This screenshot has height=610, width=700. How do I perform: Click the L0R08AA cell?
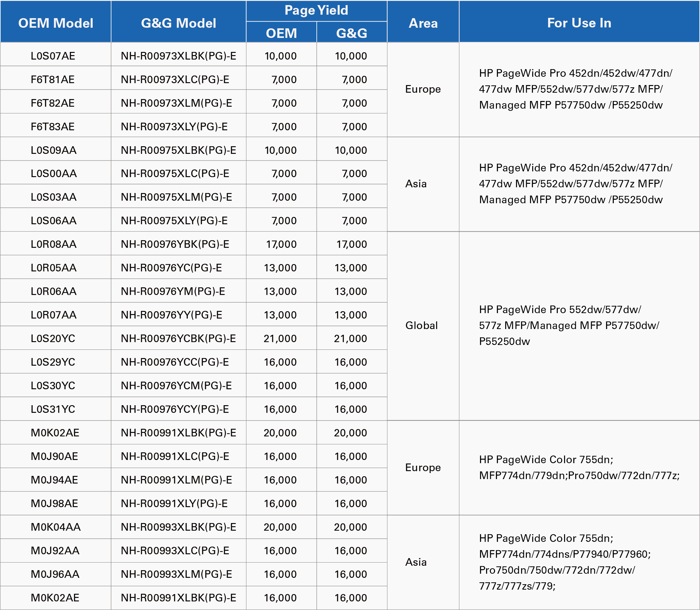(x=55, y=243)
